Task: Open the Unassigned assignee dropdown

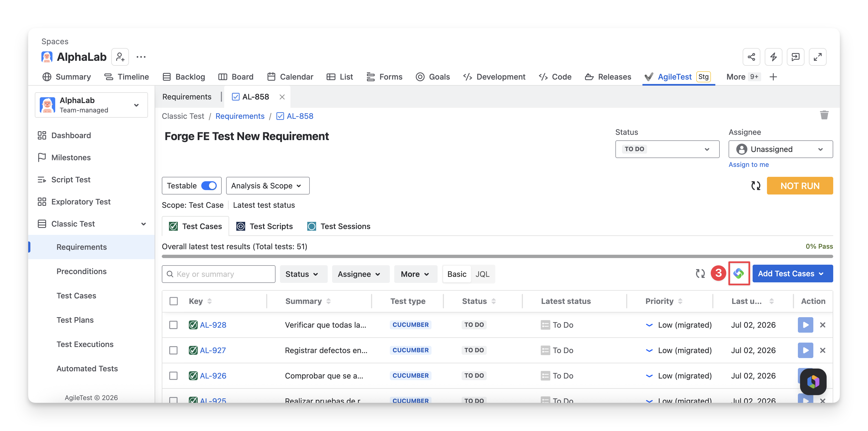Action: [x=780, y=149]
